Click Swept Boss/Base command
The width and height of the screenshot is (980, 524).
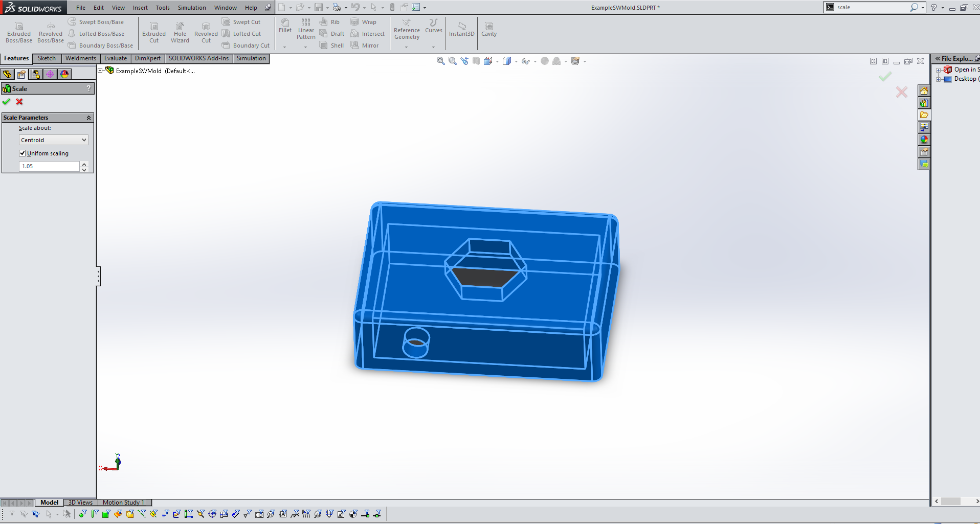pos(96,22)
